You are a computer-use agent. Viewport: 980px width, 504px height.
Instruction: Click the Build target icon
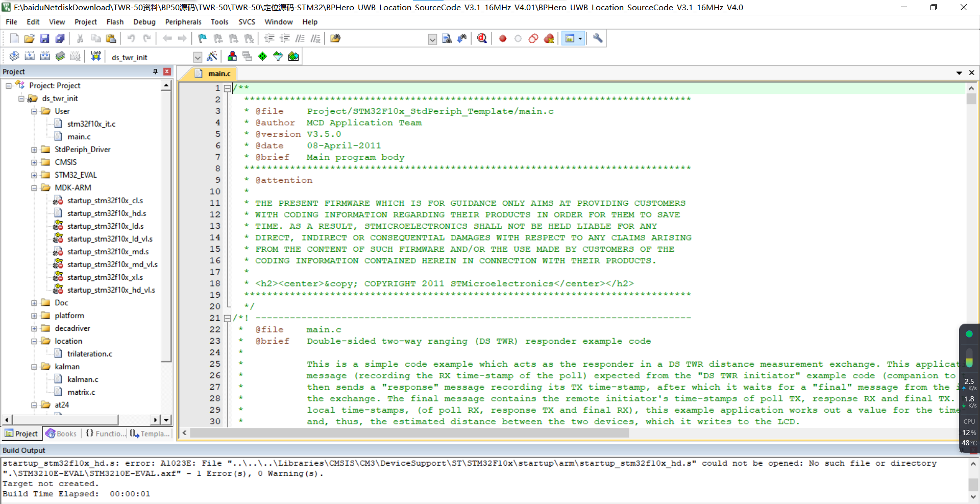(30, 56)
